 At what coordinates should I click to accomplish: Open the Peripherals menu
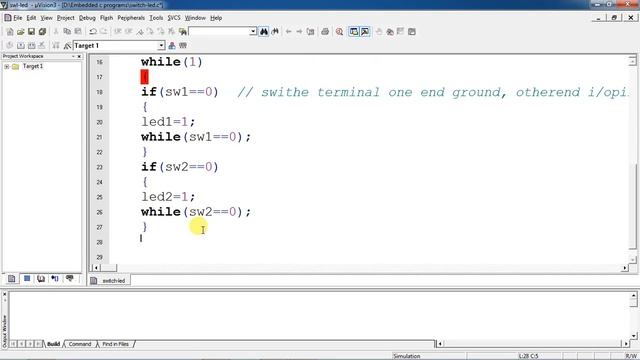tap(131, 18)
